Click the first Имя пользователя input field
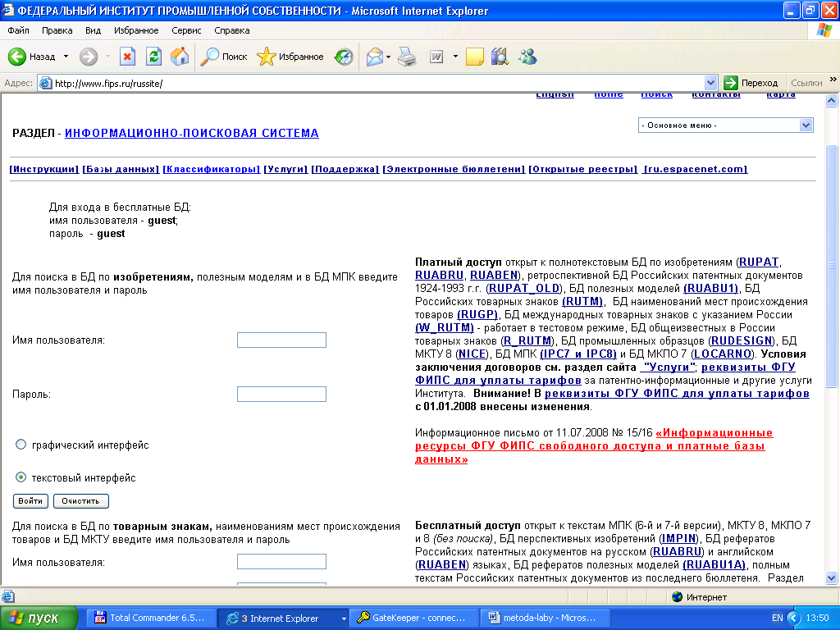 [x=282, y=340]
